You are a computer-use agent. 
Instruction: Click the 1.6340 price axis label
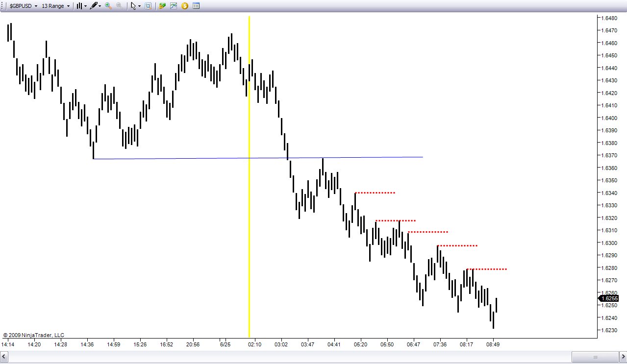(x=609, y=193)
